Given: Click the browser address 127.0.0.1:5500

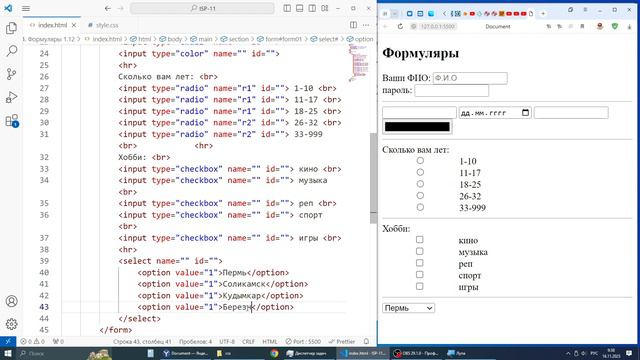Looking at the screenshot, I should pyautogui.click(x=438, y=26).
